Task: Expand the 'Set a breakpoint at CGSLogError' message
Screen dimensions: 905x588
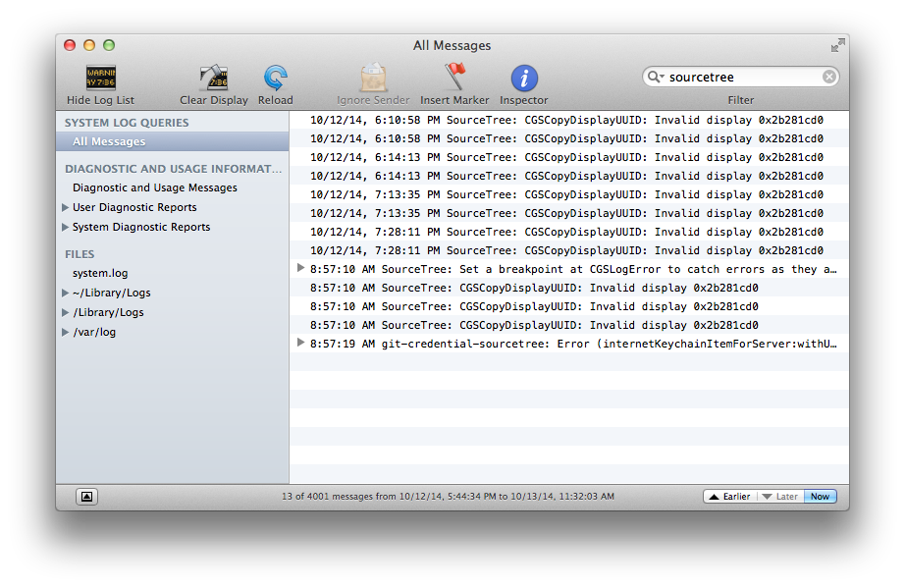Action: [x=300, y=268]
